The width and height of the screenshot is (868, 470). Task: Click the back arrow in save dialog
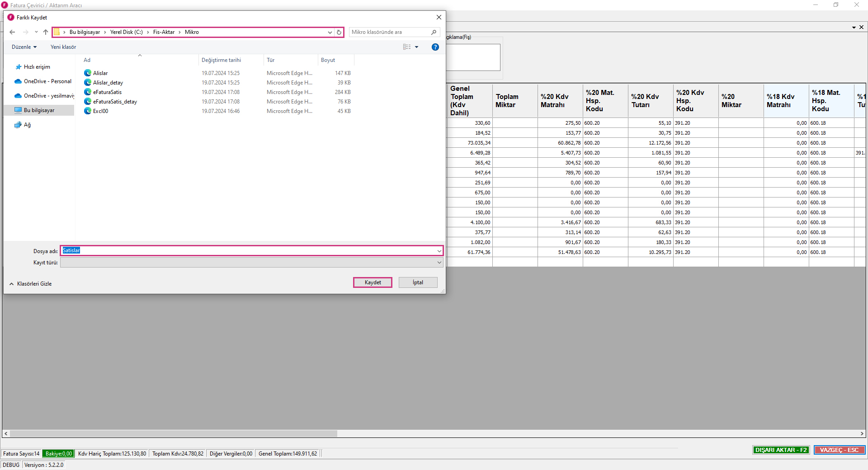pos(12,32)
